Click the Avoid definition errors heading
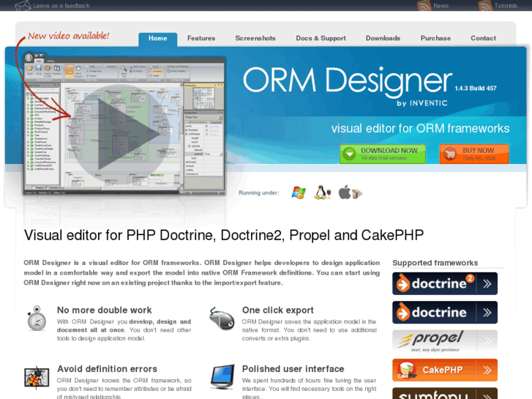This screenshot has height=399, width=532. coord(108,369)
